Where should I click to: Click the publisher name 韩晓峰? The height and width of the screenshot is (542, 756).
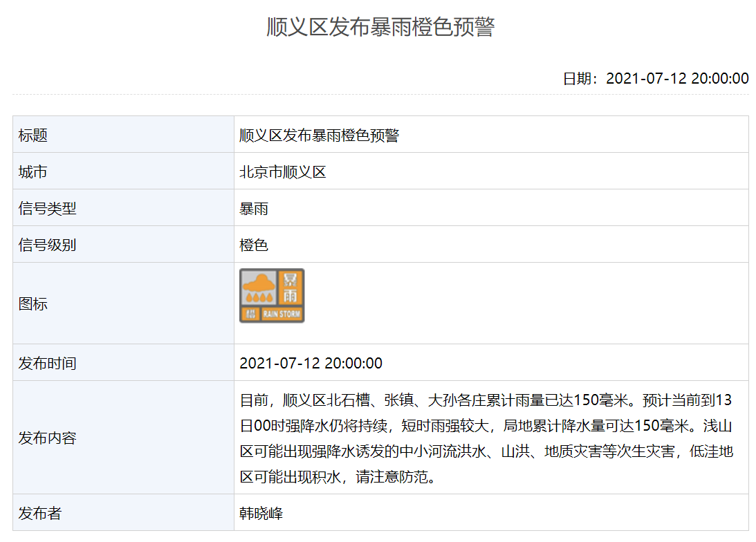pyautogui.click(x=261, y=513)
